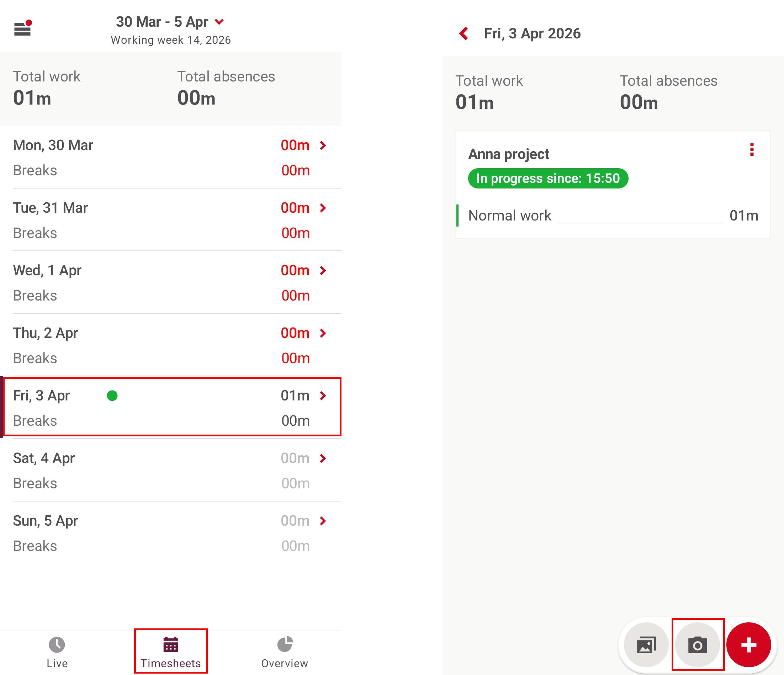Switch to the Timesheets tab
This screenshot has width=784, height=675.
point(171,651)
